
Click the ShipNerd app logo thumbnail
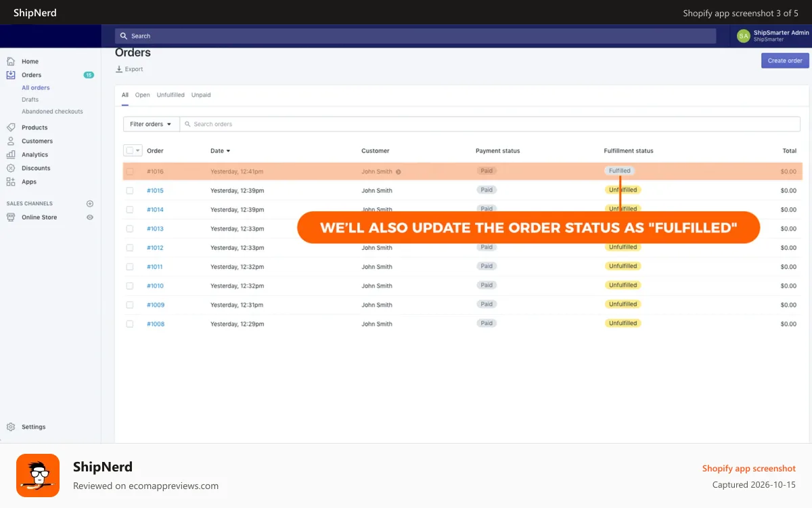point(38,475)
